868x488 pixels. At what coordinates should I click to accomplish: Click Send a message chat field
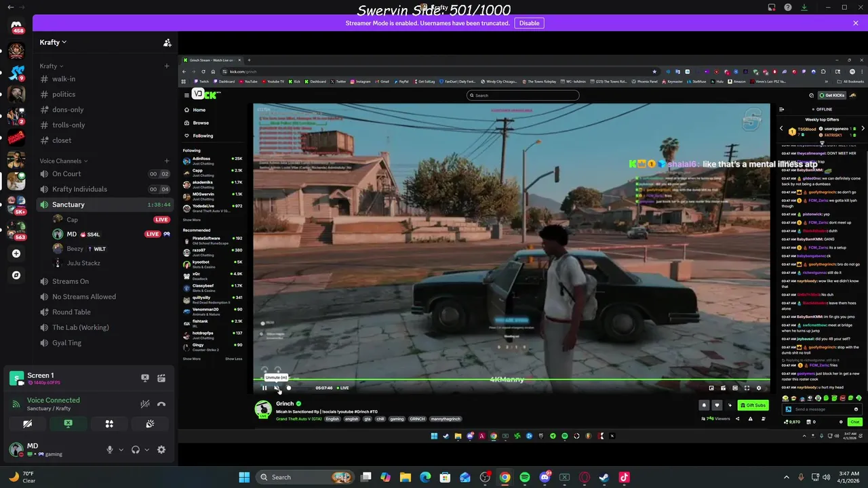tap(821, 409)
